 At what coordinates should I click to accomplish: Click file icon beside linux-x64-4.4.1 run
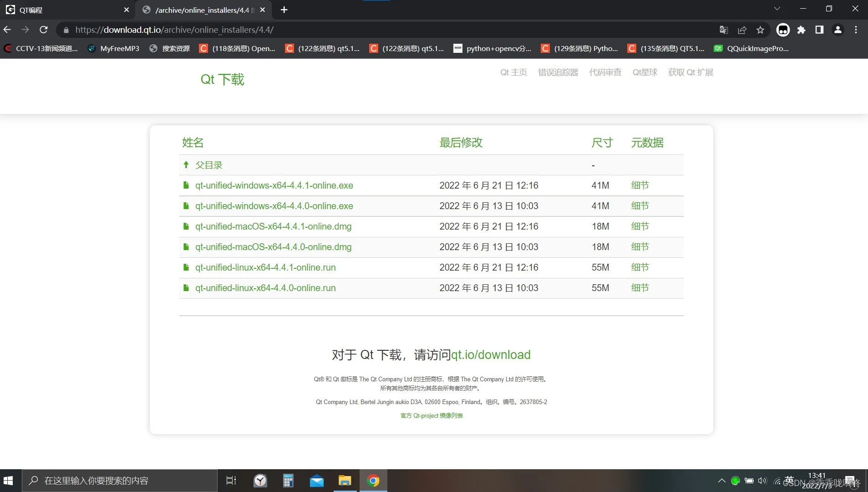tap(186, 267)
